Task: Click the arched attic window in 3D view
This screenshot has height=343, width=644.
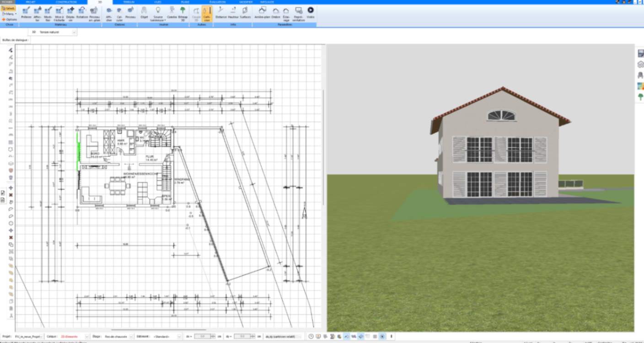Action: [x=501, y=115]
